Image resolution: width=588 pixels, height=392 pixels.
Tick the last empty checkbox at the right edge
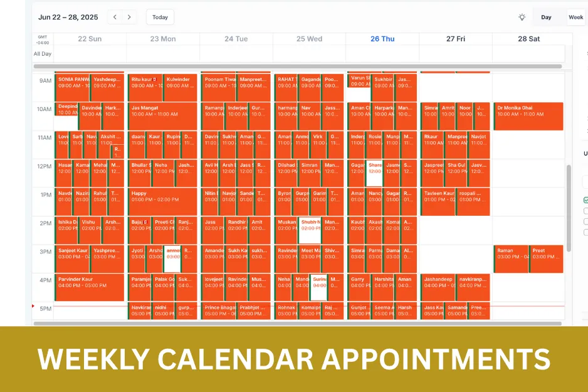tap(585, 232)
